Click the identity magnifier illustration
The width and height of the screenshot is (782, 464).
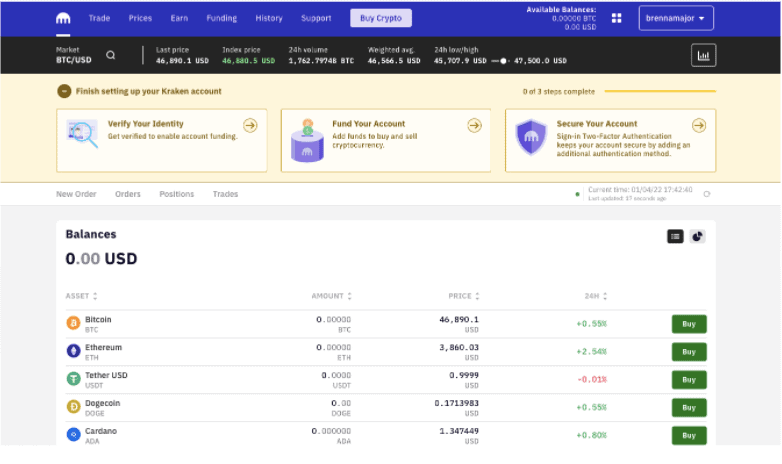[82, 134]
